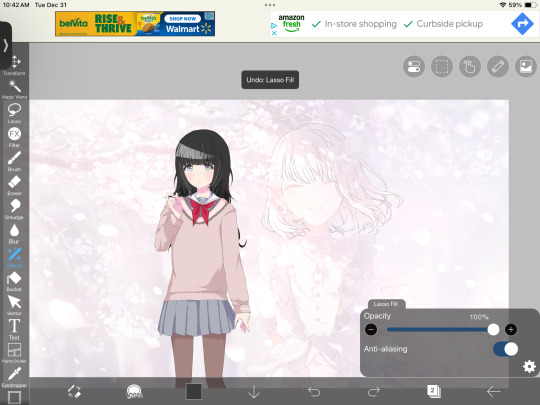Viewport: 540px width, 405px height.
Task: Expand the collapsed side panel chevron
Action: [6, 45]
